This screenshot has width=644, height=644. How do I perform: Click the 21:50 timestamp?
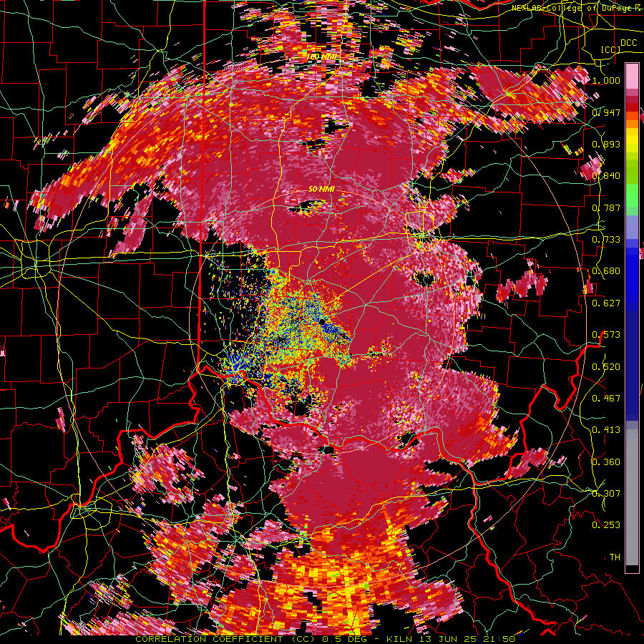499,639
